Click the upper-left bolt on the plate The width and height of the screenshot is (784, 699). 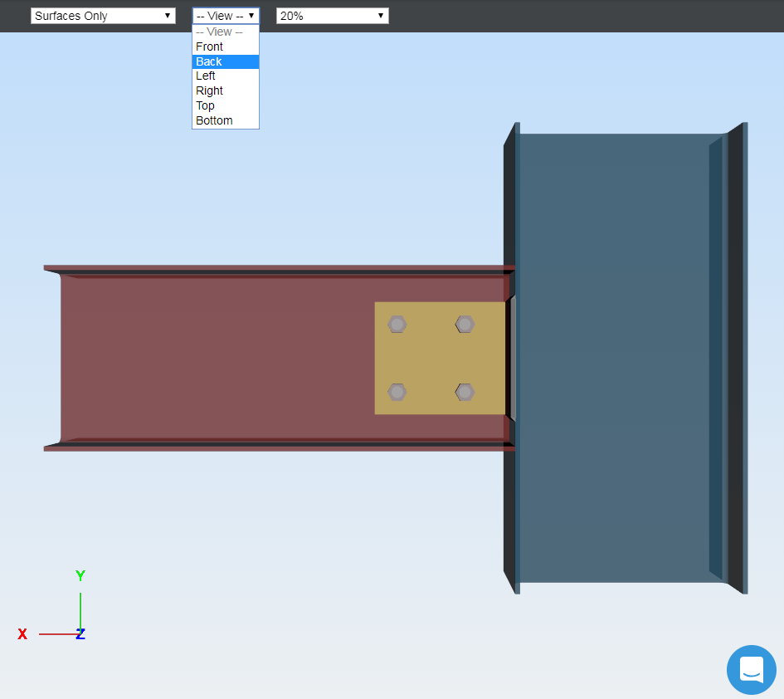tap(397, 325)
